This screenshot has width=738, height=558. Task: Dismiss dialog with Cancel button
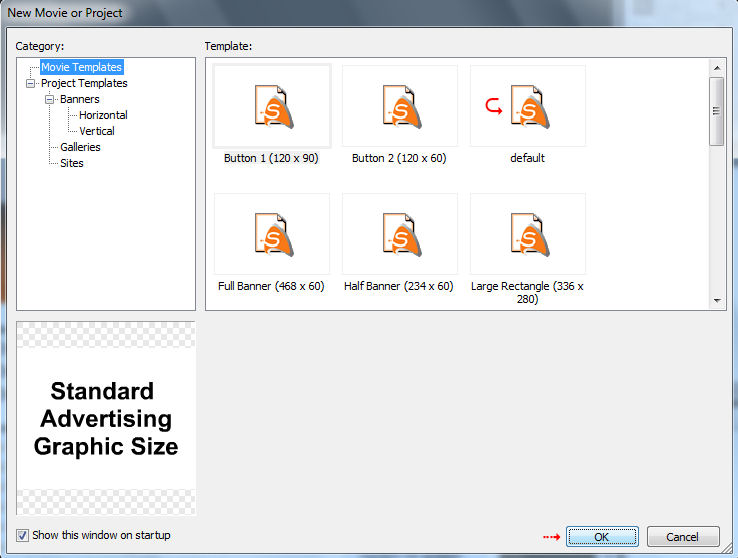pos(683,537)
